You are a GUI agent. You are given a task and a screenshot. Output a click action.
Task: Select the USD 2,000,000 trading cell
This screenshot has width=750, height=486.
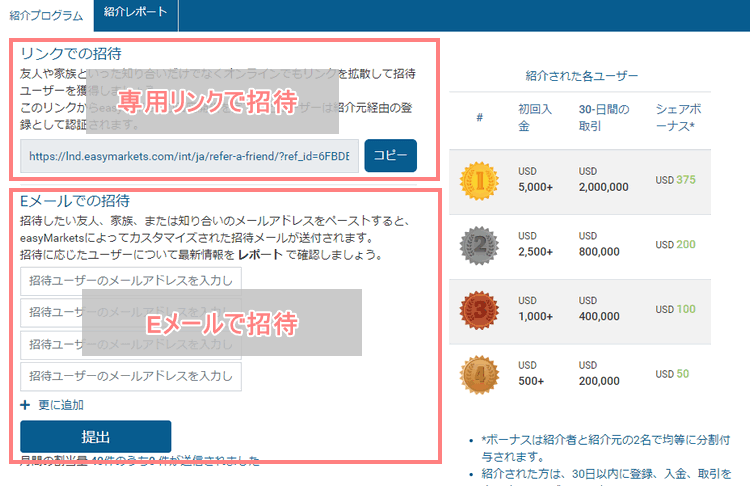(x=603, y=179)
